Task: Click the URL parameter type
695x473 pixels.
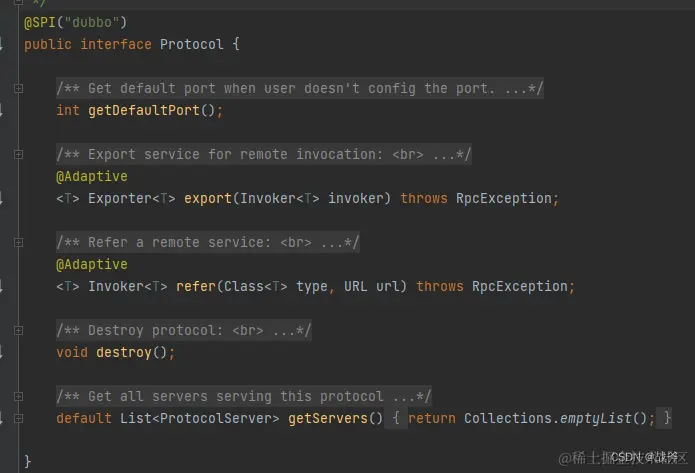Action: [x=356, y=286]
